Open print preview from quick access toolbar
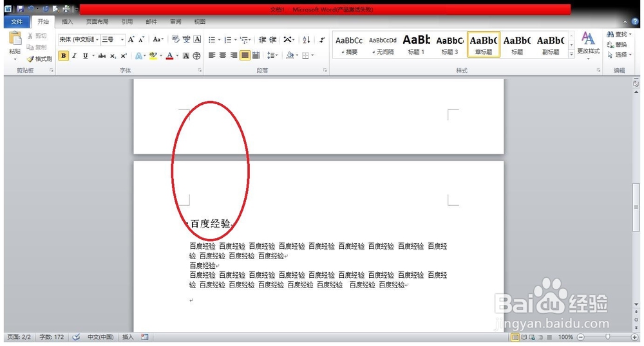 click(55, 8)
